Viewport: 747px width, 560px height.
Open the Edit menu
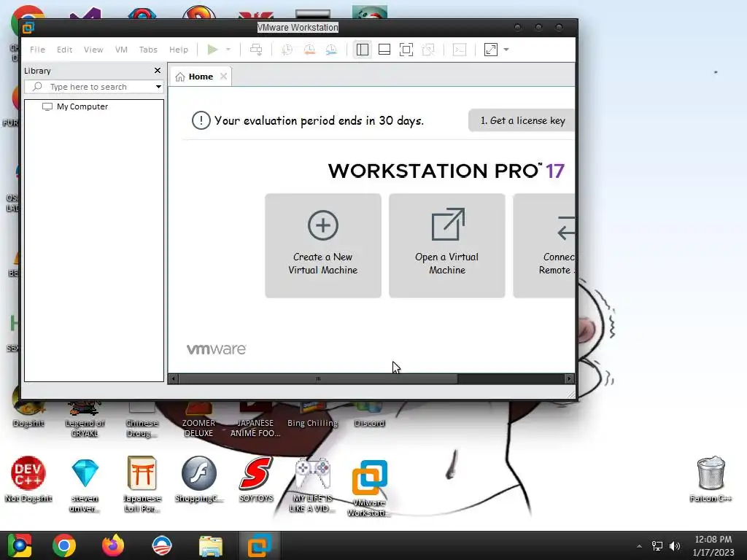pyautogui.click(x=64, y=50)
